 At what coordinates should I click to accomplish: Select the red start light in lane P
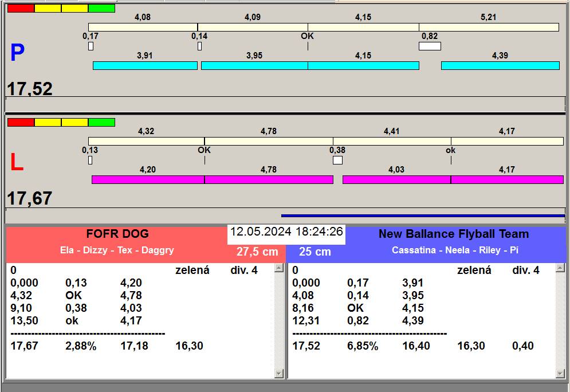click(21, 9)
